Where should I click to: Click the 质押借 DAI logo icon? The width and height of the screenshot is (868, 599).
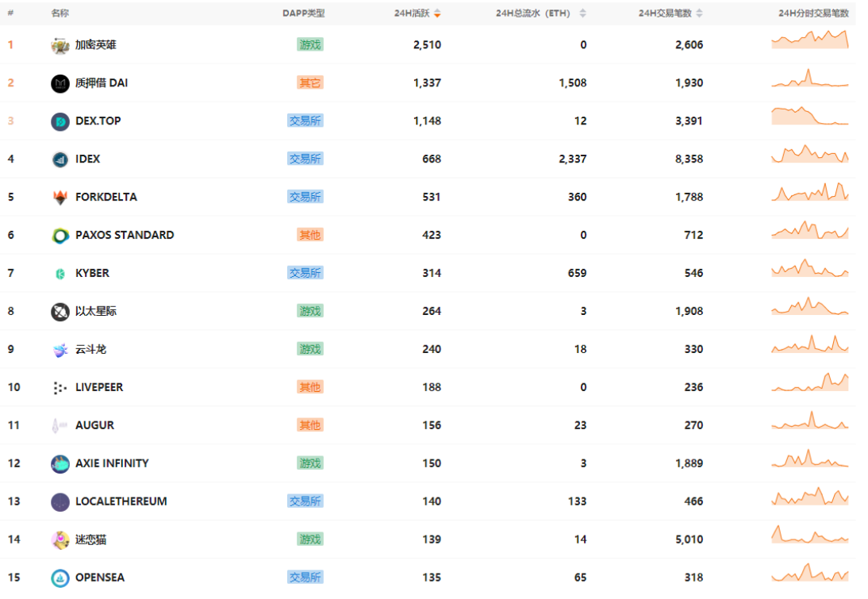60,83
